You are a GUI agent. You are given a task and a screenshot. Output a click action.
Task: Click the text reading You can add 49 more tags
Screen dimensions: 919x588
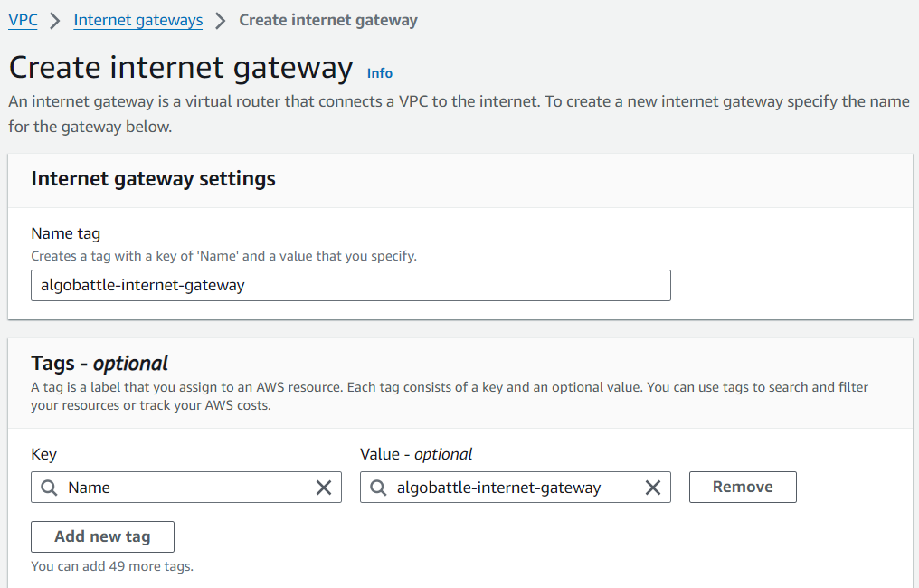click(114, 565)
